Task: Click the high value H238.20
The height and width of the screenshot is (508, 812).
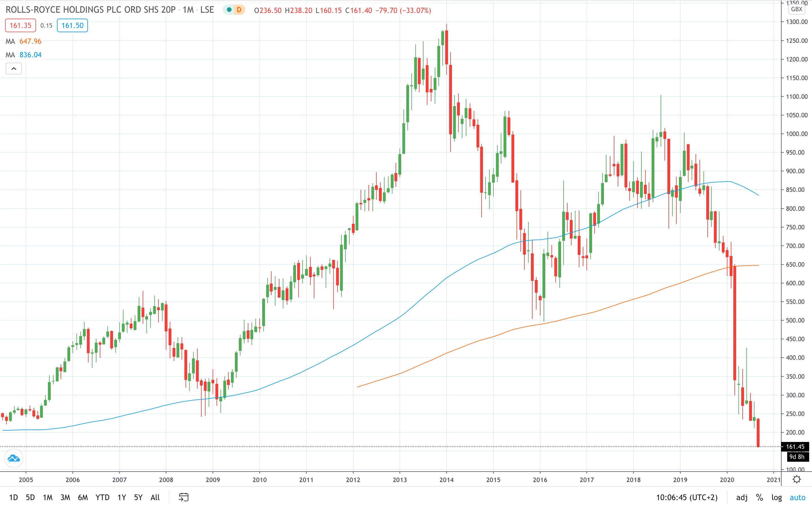Action: [x=298, y=10]
